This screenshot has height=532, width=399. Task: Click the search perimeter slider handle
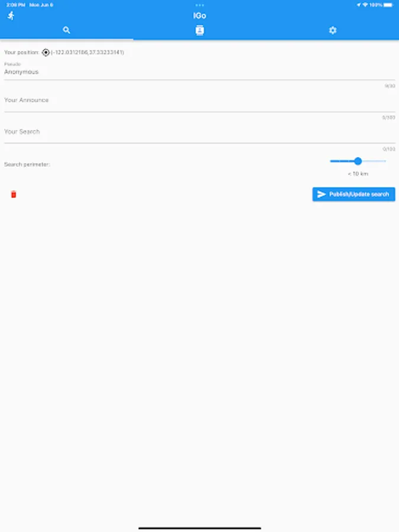pos(358,161)
